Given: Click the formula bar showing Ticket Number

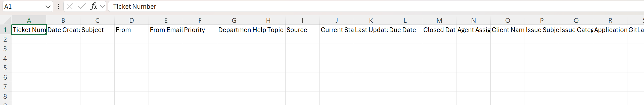Looking at the screenshot, I should [352, 7].
